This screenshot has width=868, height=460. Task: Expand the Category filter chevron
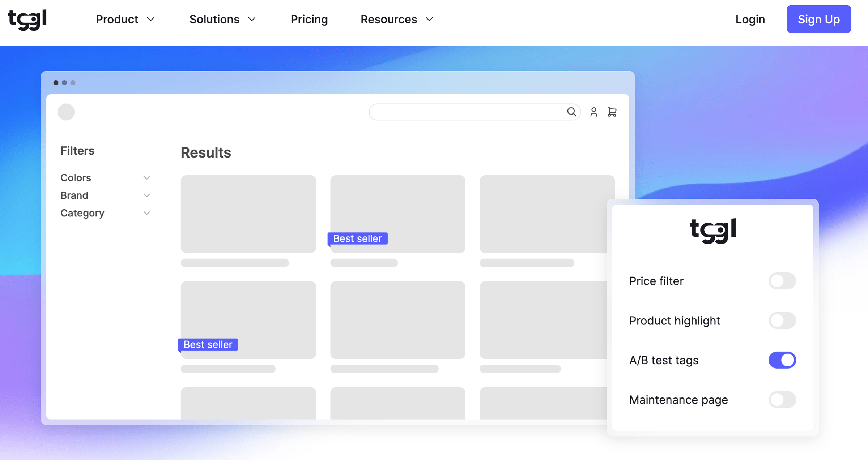[x=146, y=213]
